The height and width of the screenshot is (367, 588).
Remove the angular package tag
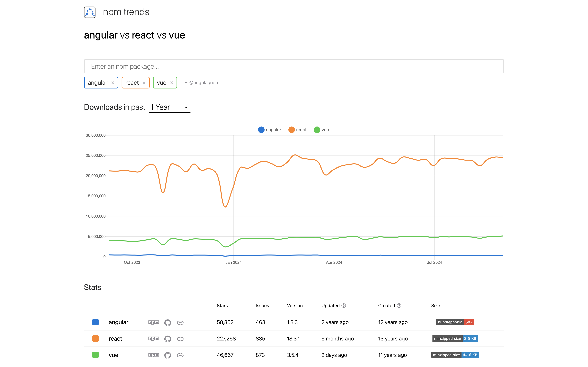113,83
